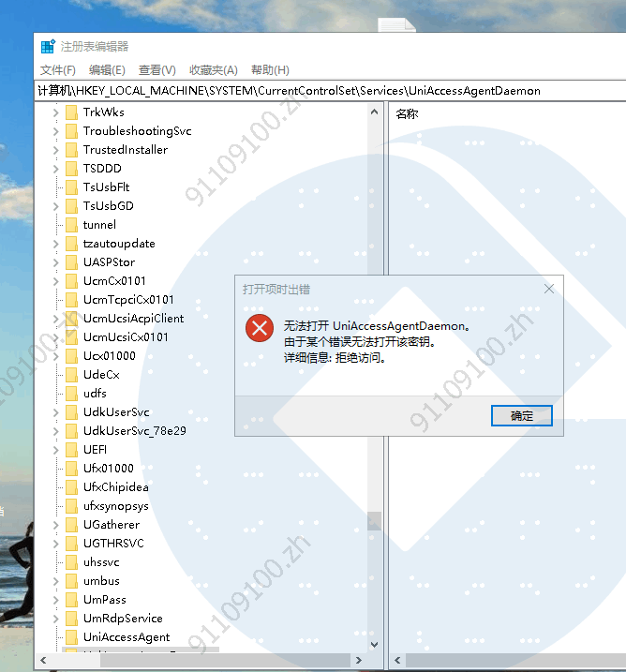This screenshot has height=672, width=626.
Task: Open the 帮助(H) menu
Action: [271, 70]
